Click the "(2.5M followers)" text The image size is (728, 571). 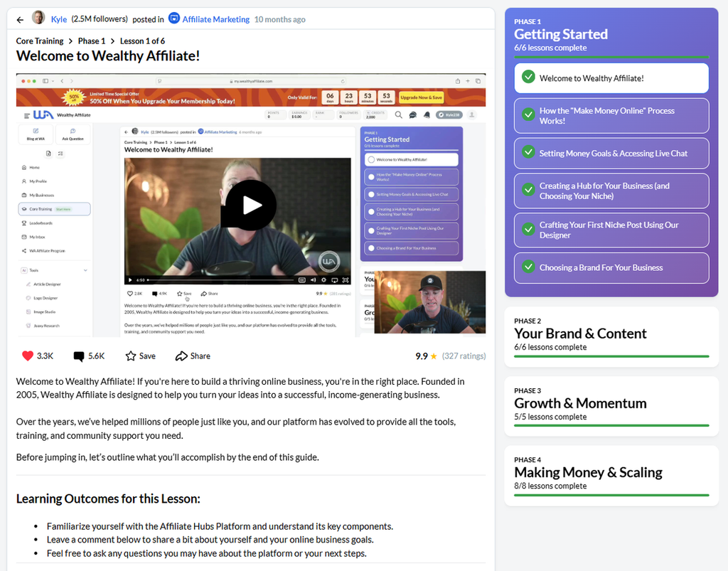click(x=99, y=19)
